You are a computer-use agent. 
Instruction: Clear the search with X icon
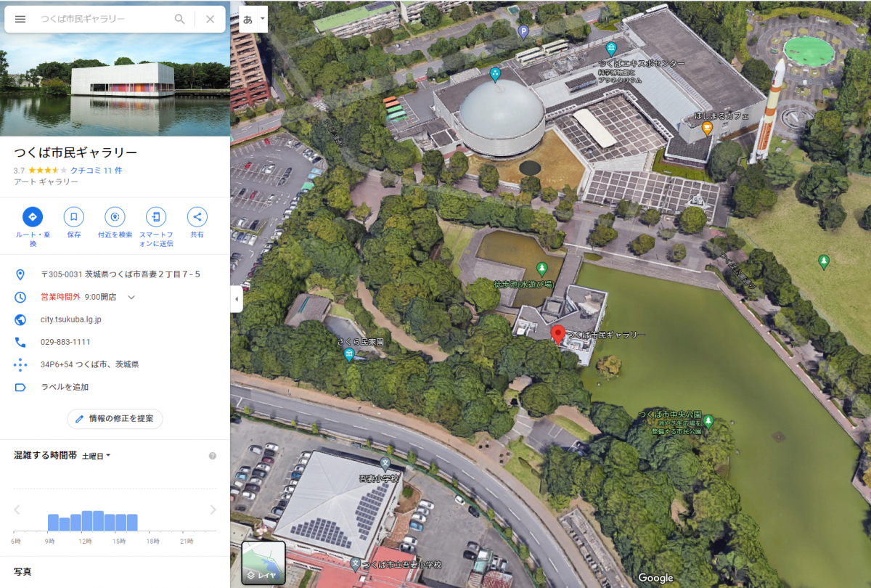[x=210, y=19]
